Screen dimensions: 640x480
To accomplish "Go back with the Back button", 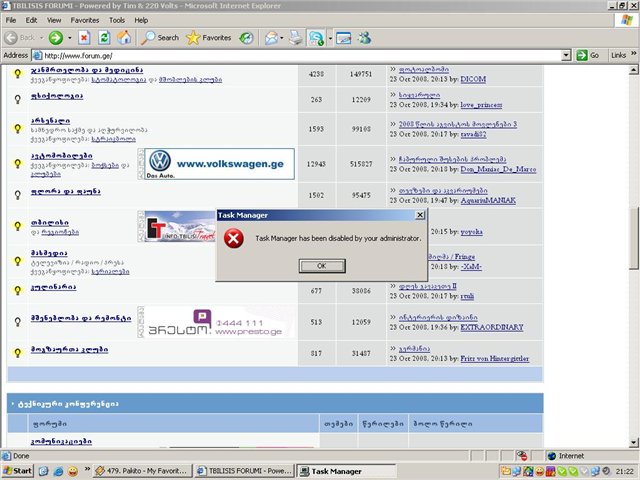I will click(x=21, y=38).
